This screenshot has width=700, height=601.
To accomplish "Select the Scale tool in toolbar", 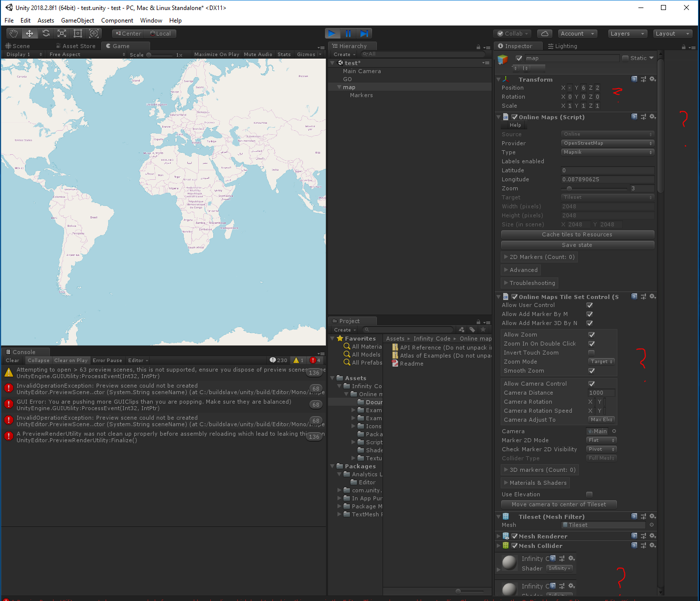I will tap(62, 34).
